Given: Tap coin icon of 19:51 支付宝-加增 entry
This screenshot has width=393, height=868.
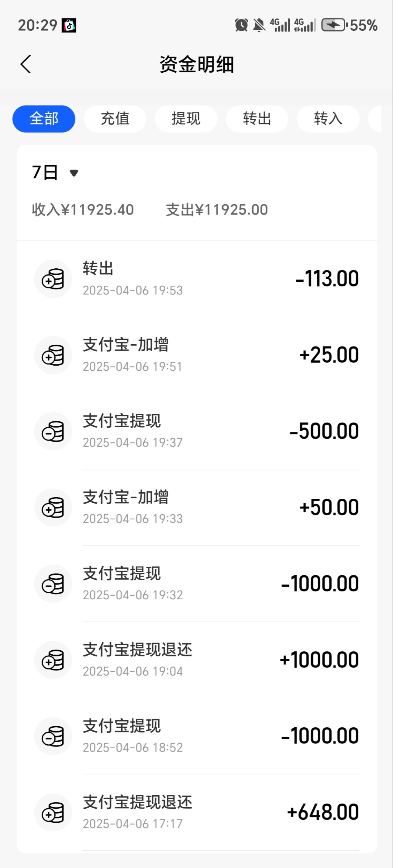Looking at the screenshot, I should (x=53, y=355).
